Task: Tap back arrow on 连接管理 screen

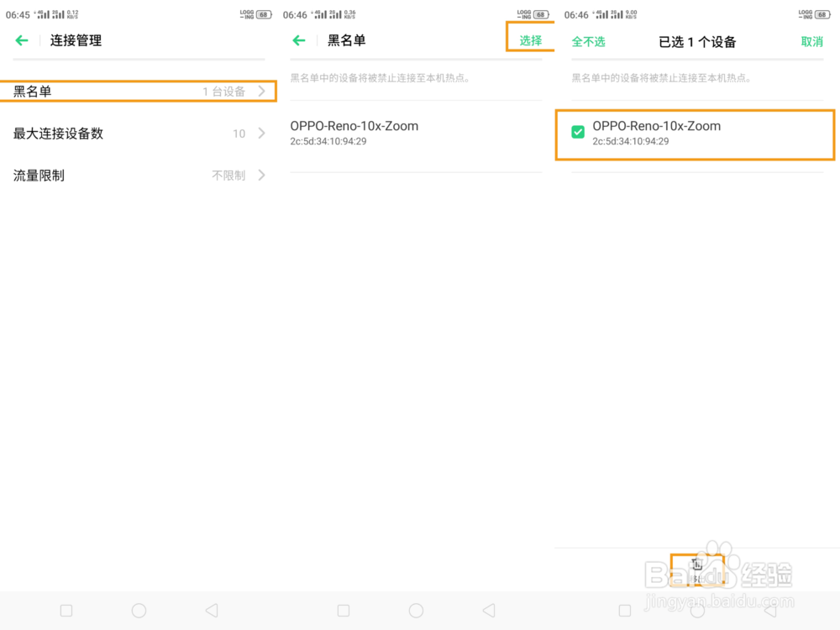Action: pyautogui.click(x=22, y=40)
